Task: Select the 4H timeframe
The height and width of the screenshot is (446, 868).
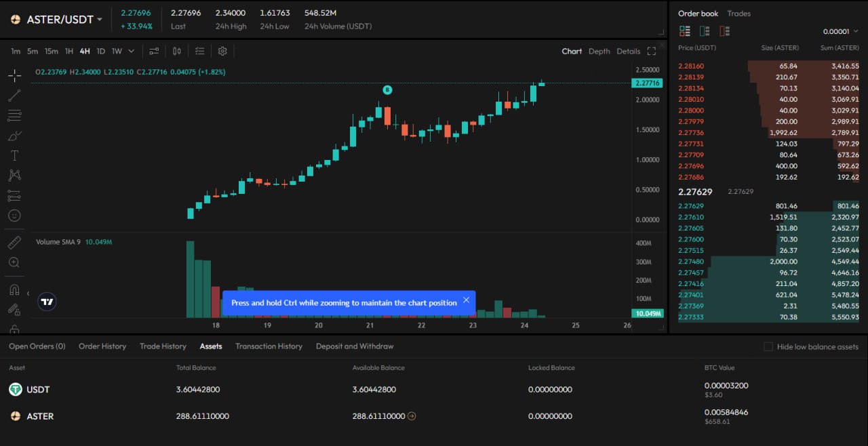Action: [x=85, y=51]
